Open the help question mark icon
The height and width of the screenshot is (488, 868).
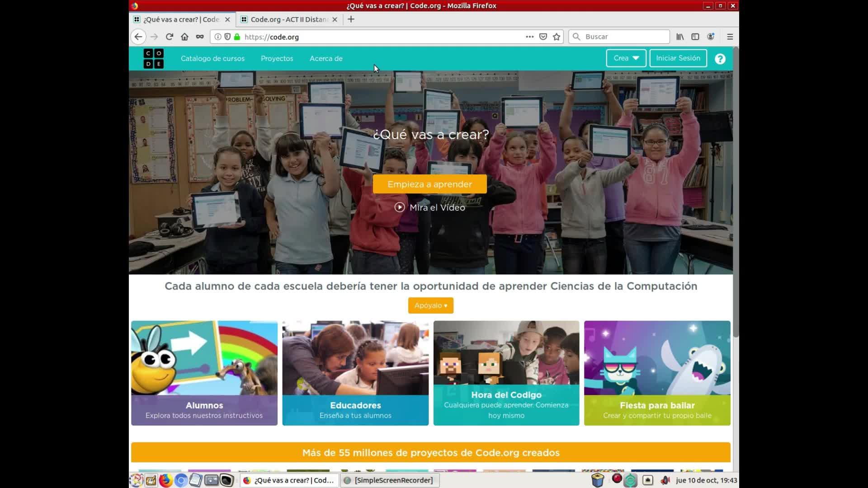(720, 59)
